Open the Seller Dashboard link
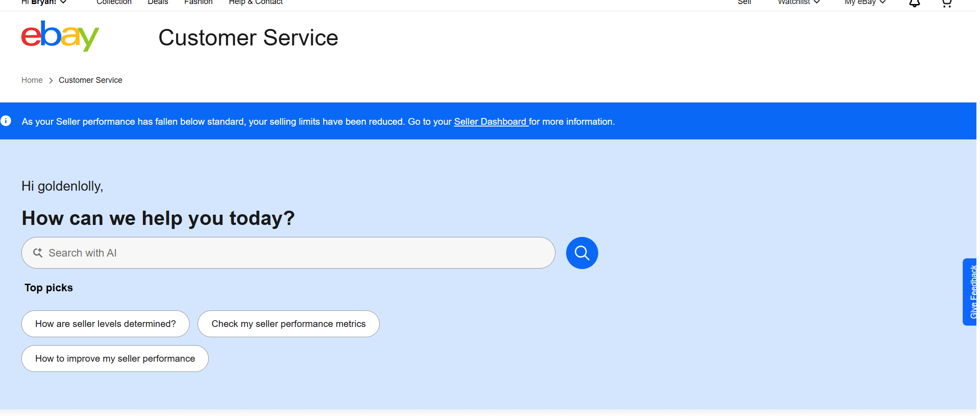Image resolution: width=980 pixels, height=416 pixels. [x=491, y=122]
